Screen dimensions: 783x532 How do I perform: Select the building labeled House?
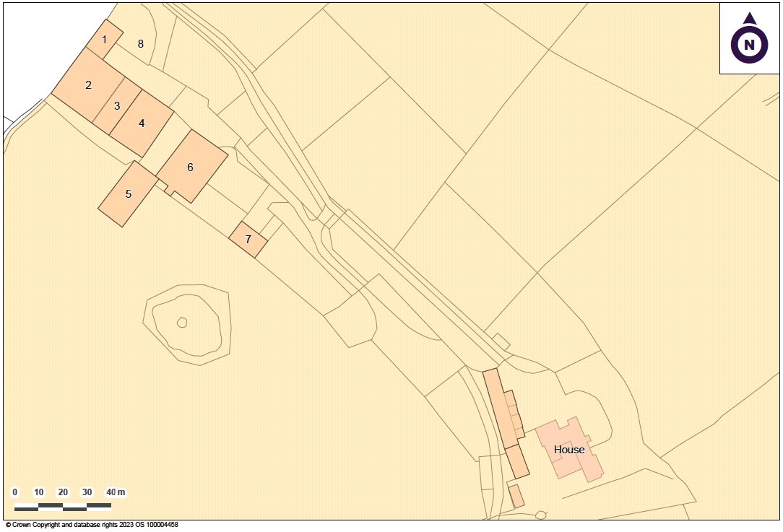[x=570, y=450]
